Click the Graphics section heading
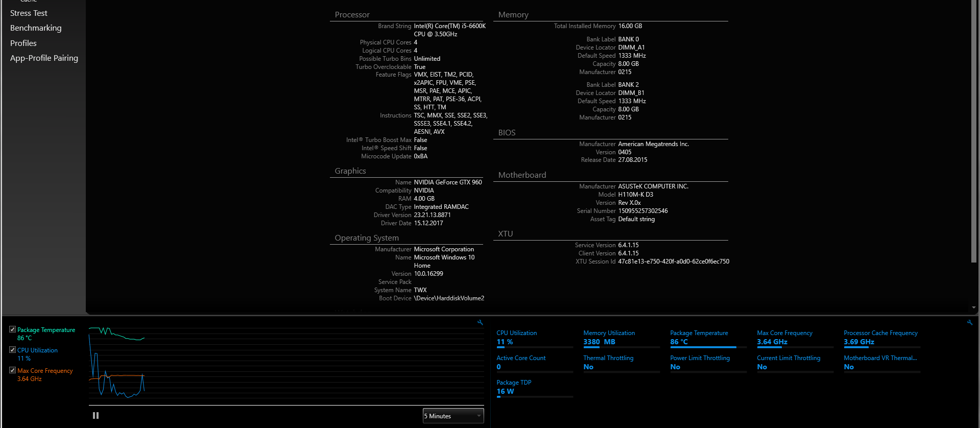The height and width of the screenshot is (428, 980). (350, 171)
